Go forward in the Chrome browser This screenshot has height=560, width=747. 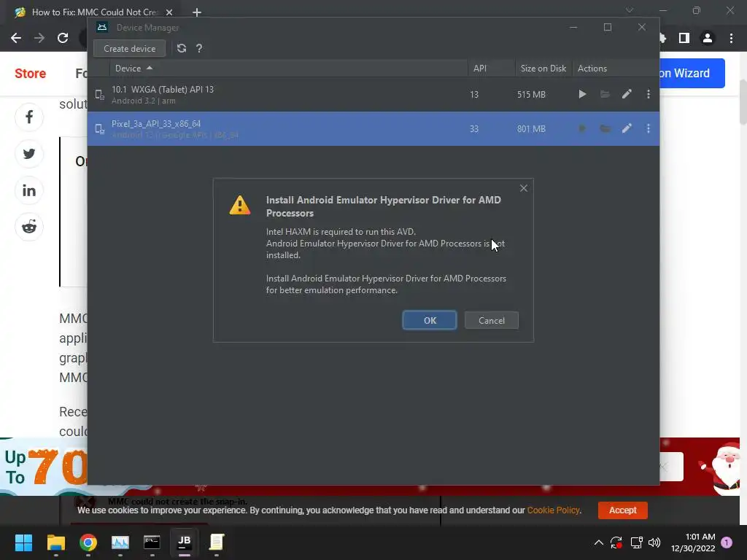click(x=39, y=38)
